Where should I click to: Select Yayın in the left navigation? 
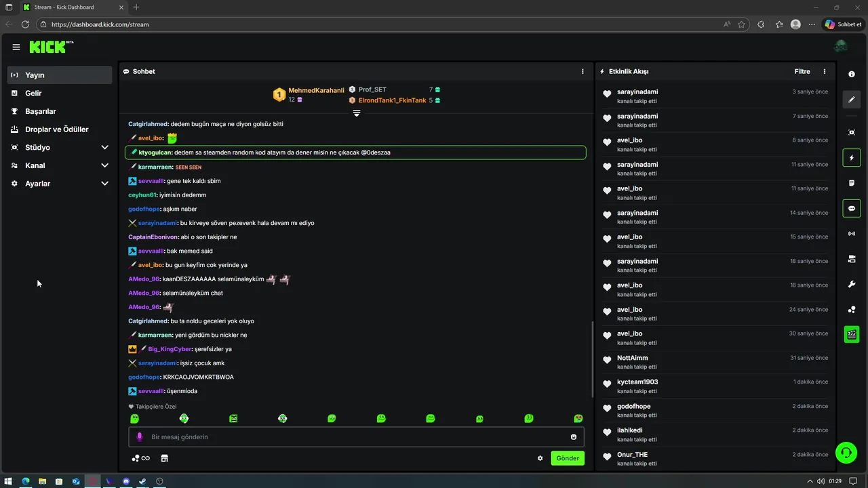[x=60, y=75]
